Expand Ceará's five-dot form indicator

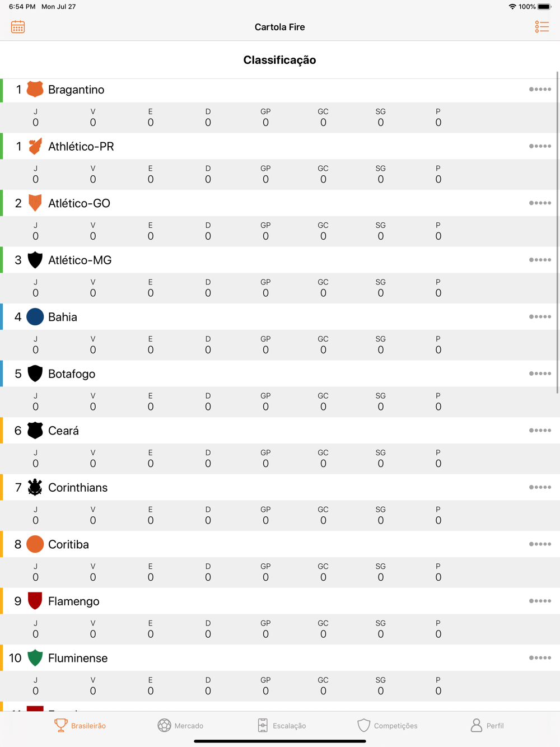click(x=540, y=431)
